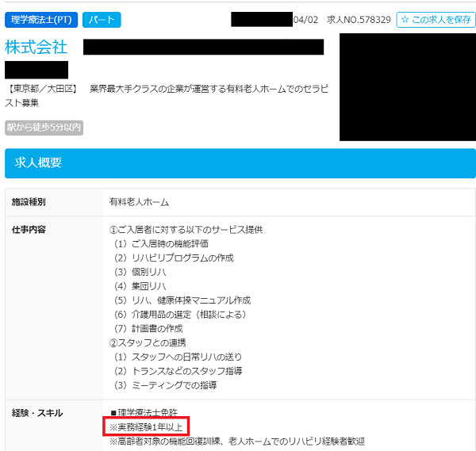This screenshot has width=476, height=451.
Task: Click (4) 集団リハ line
Action: pos(140,286)
